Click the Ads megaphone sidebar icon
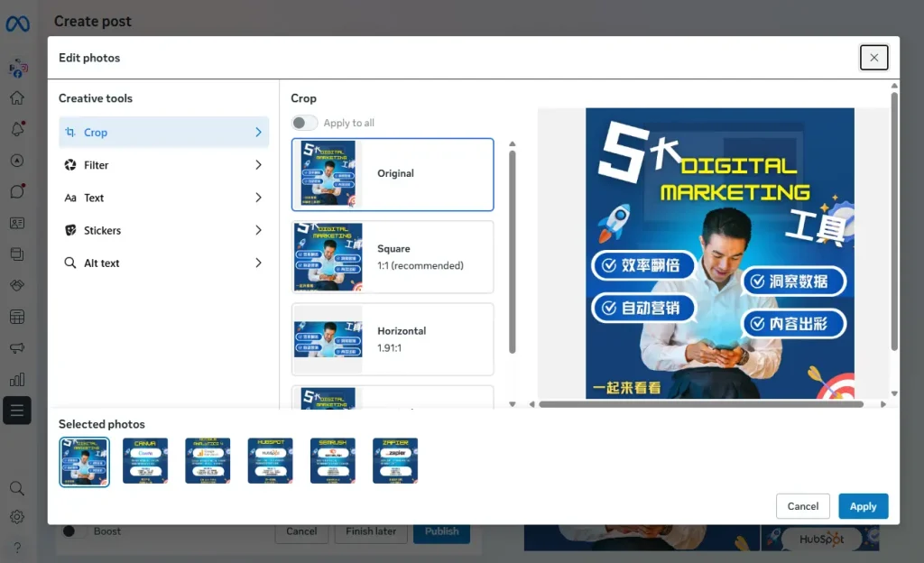 pos(17,348)
